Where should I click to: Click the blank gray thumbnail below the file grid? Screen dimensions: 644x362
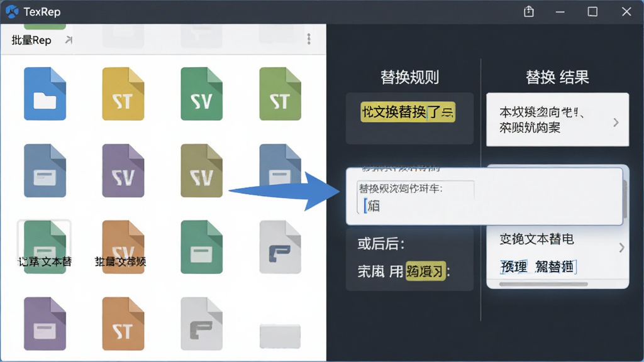[x=280, y=336]
